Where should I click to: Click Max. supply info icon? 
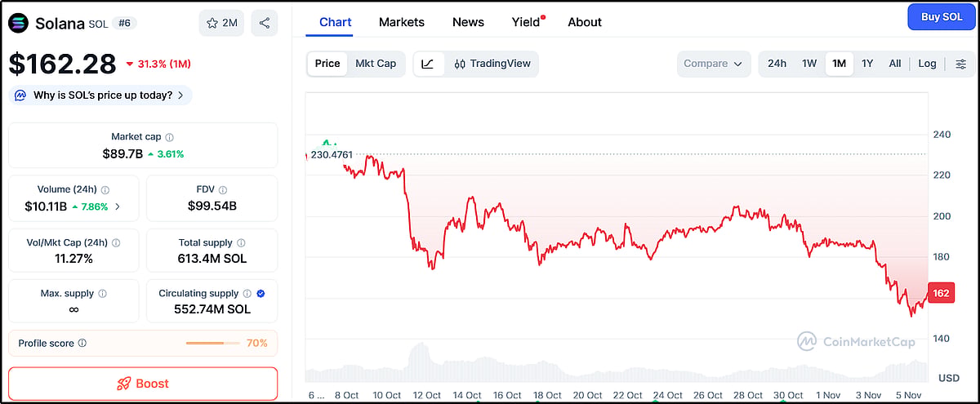102,293
